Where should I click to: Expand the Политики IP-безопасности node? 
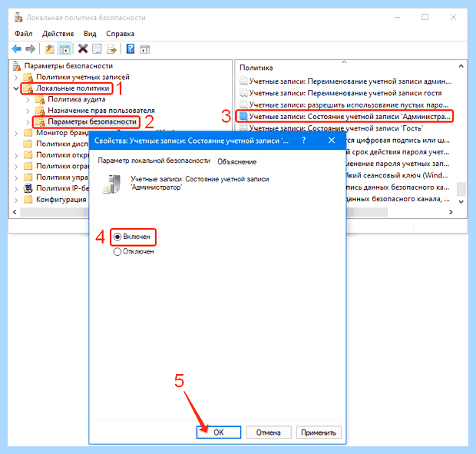click(16, 189)
